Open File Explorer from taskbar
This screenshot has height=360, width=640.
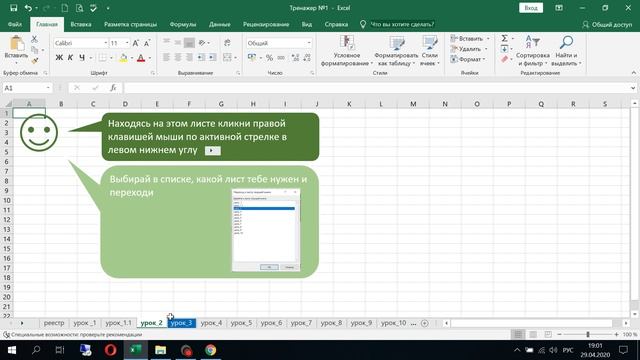coord(160,350)
